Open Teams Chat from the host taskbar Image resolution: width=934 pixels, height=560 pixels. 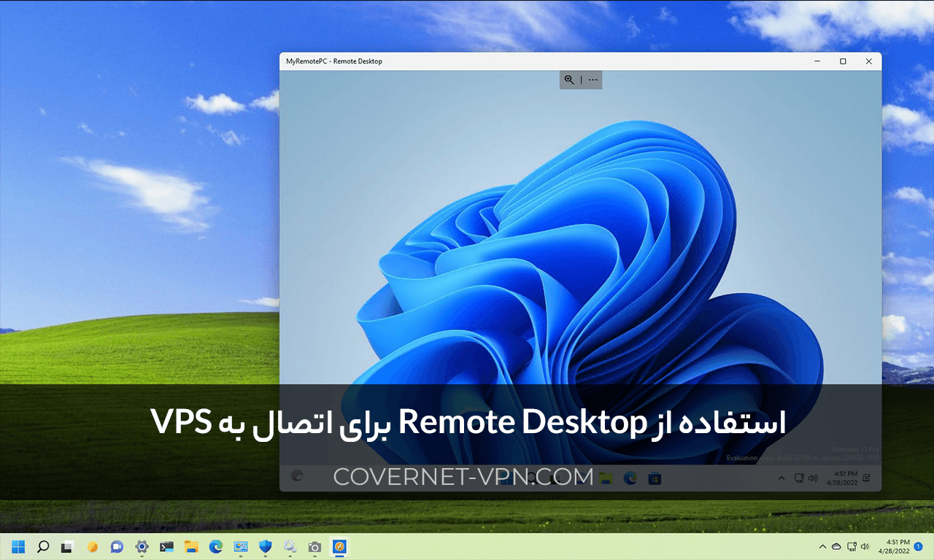tap(116, 546)
